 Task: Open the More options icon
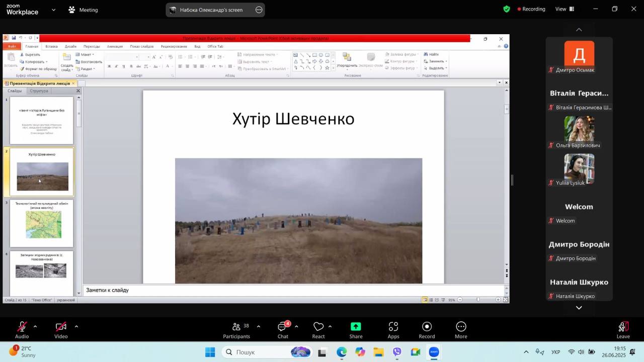click(x=461, y=330)
